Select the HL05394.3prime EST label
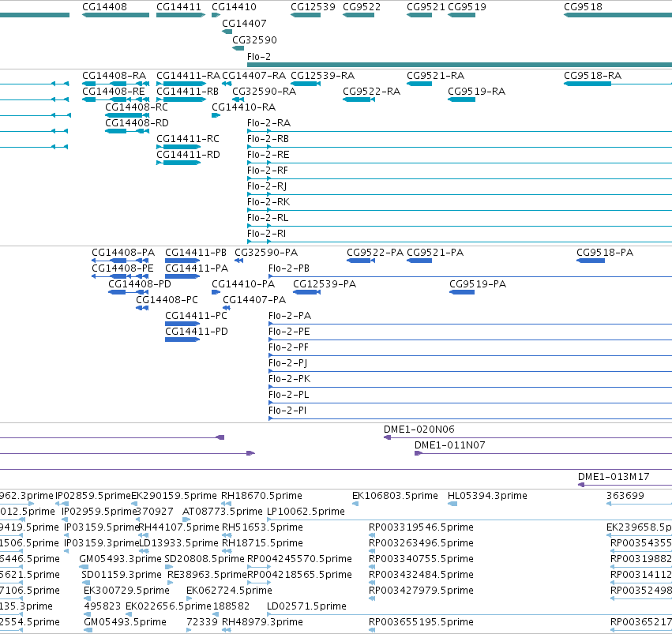Image resolution: width=672 pixels, height=634 pixels. [x=487, y=496]
